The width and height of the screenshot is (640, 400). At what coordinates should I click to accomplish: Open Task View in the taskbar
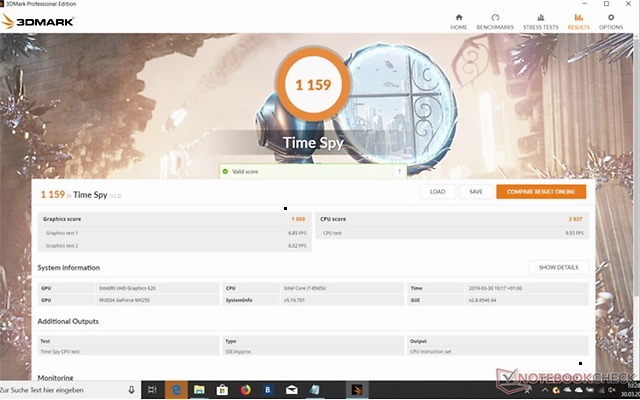pyautogui.click(x=152, y=390)
